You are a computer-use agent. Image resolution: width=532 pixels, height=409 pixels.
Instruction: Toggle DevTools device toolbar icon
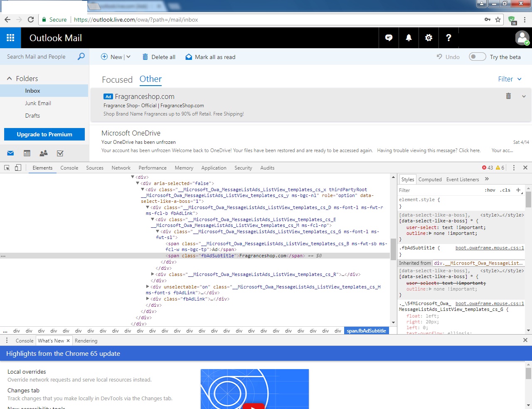18,168
